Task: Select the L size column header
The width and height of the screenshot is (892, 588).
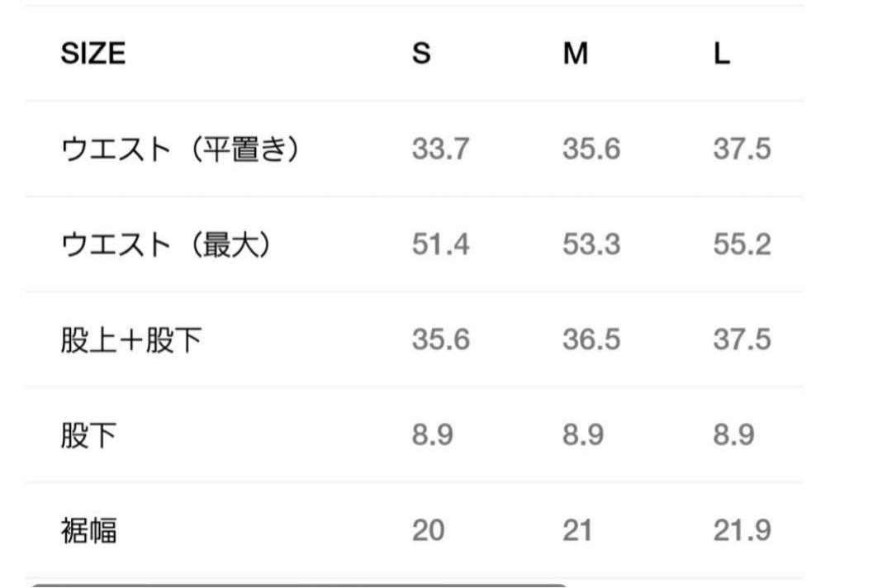Action: click(722, 54)
